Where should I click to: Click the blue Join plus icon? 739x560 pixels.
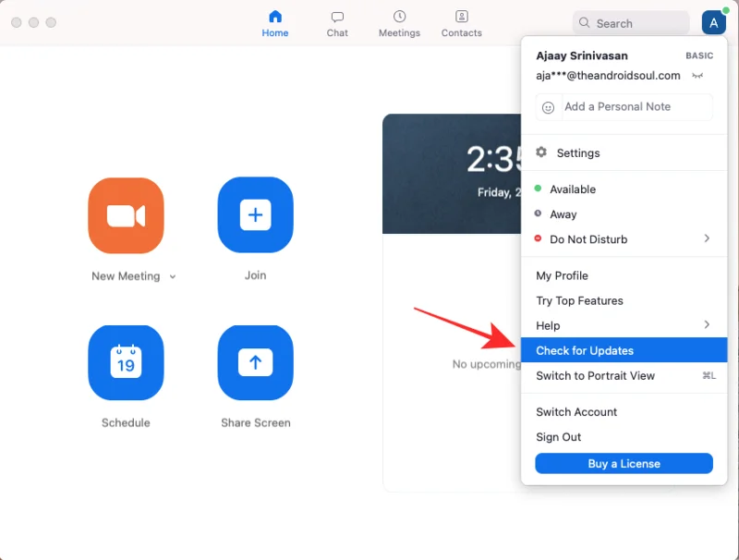[255, 215]
